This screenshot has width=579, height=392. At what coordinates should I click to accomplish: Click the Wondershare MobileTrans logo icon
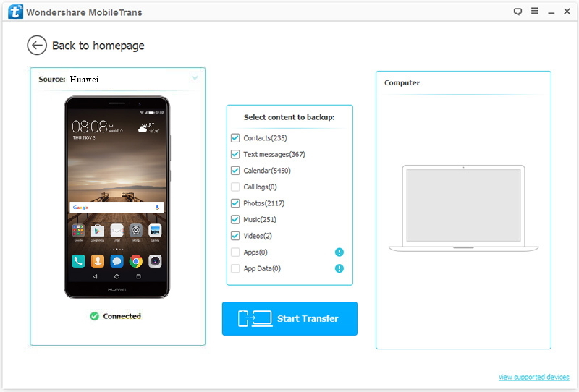click(15, 12)
